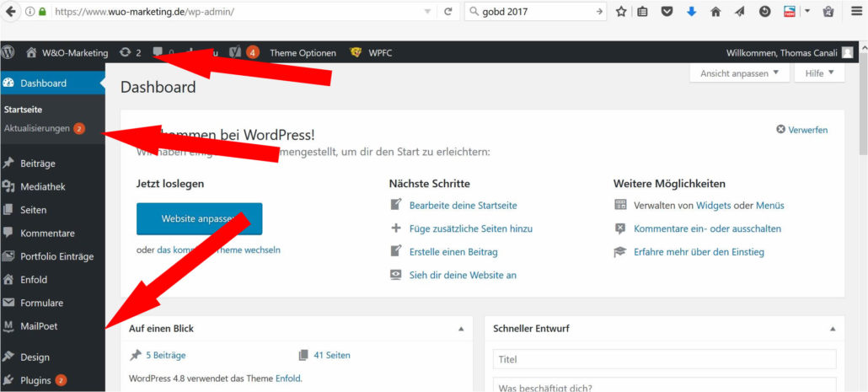The height and width of the screenshot is (392, 868).
Task: Expand the Ansicht anpassen dropdown
Action: tap(739, 73)
